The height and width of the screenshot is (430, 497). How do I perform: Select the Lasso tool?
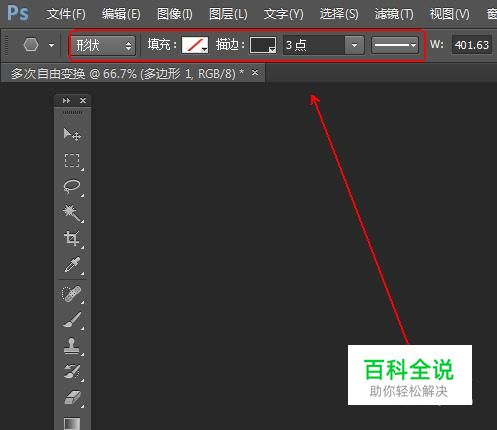[72, 187]
